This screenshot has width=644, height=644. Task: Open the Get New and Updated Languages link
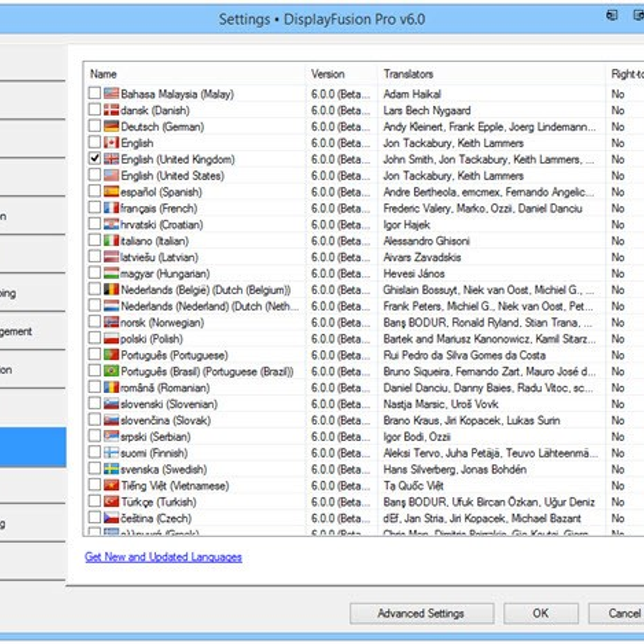pyautogui.click(x=163, y=557)
